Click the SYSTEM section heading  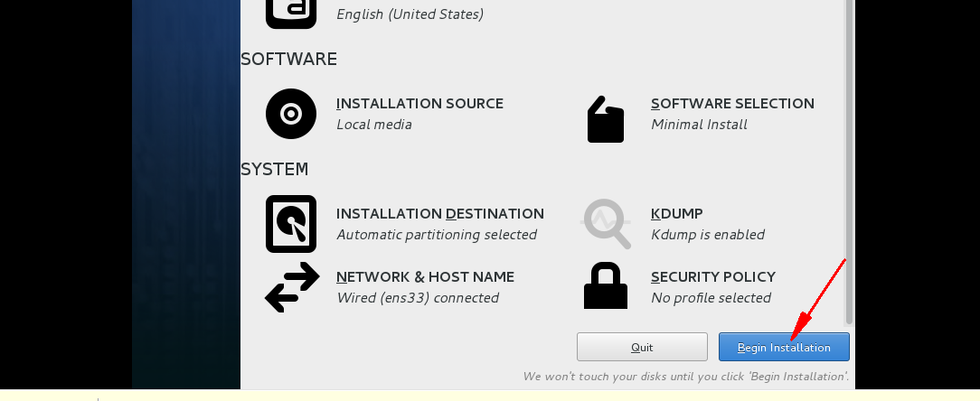(x=274, y=169)
